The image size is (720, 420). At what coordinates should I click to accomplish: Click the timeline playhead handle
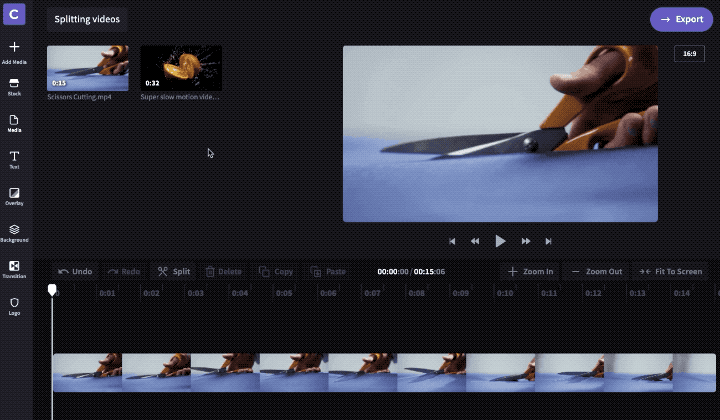[52, 290]
